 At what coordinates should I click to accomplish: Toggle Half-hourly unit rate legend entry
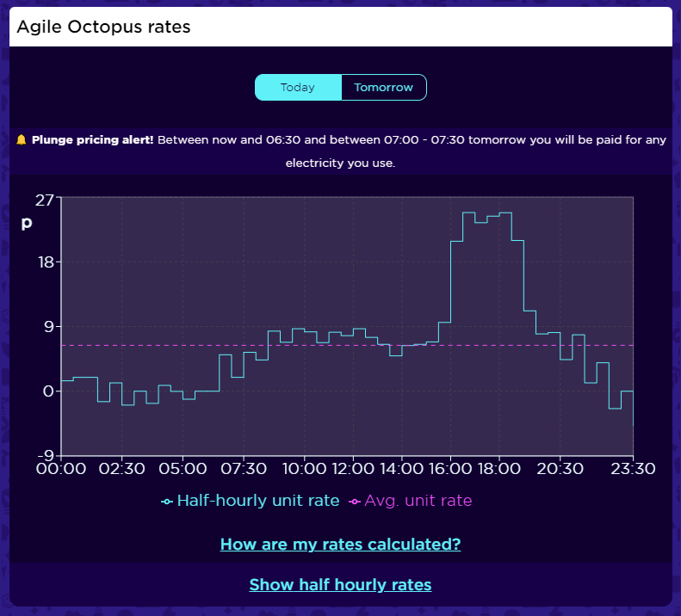pos(251,501)
